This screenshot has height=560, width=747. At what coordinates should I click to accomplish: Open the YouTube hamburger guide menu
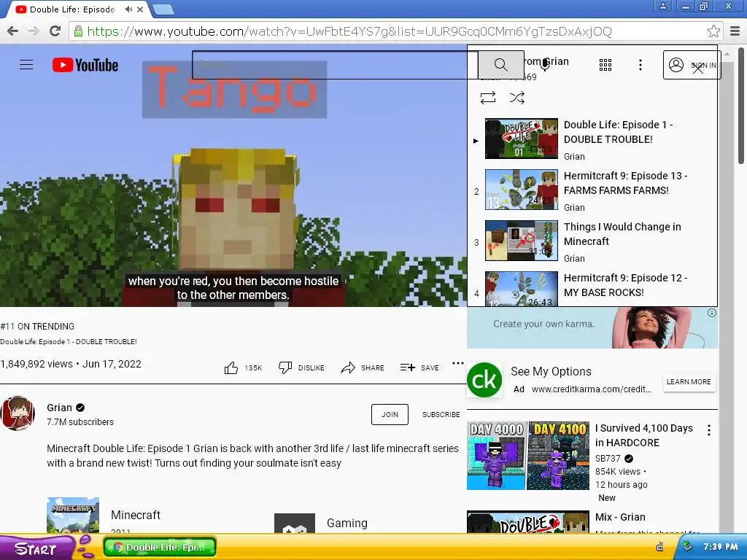(x=26, y=65)
